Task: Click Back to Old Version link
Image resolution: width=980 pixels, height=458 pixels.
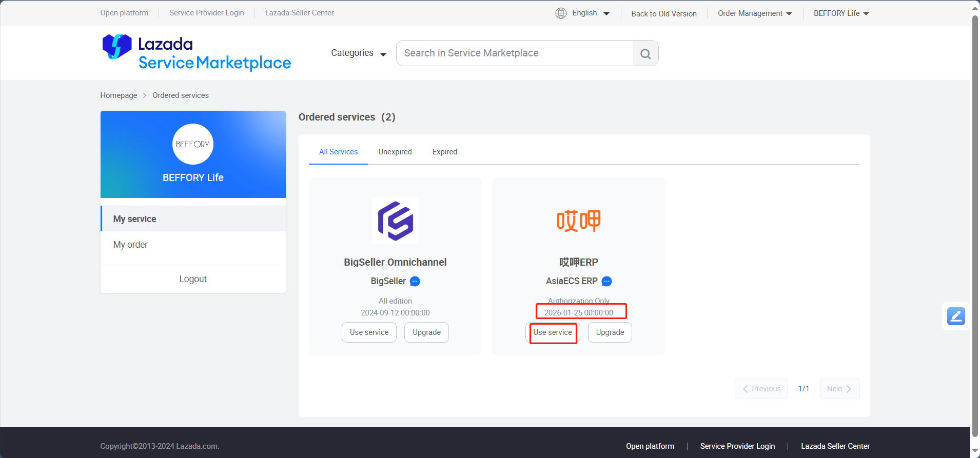Action: (x=664, y=13)
